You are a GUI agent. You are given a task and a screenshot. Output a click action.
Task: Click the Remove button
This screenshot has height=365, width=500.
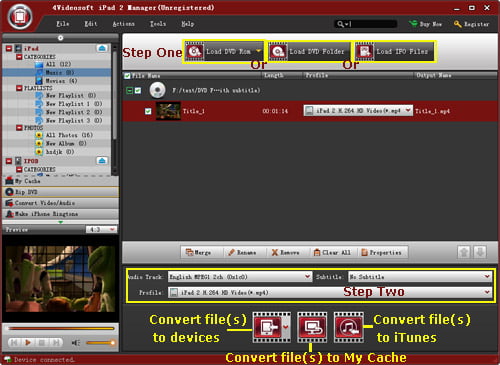[285, 253]
